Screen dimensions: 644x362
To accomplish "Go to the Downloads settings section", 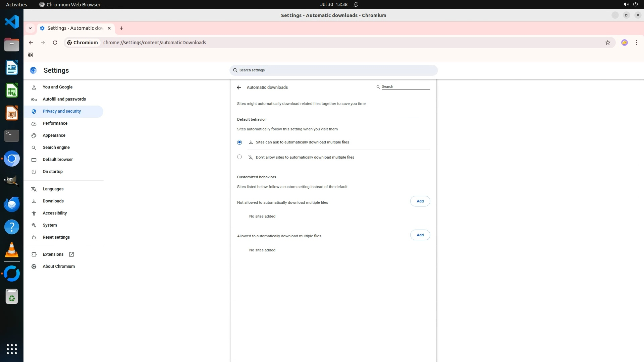I will [53, 201].
